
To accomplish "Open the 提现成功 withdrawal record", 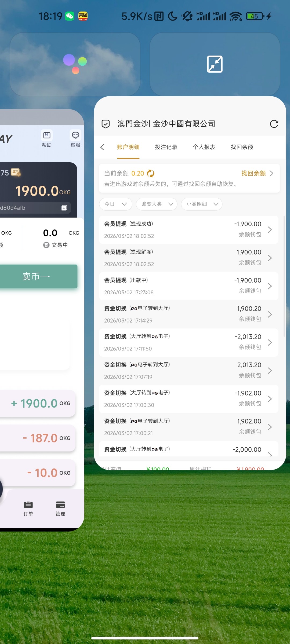I will pos(189,230).
